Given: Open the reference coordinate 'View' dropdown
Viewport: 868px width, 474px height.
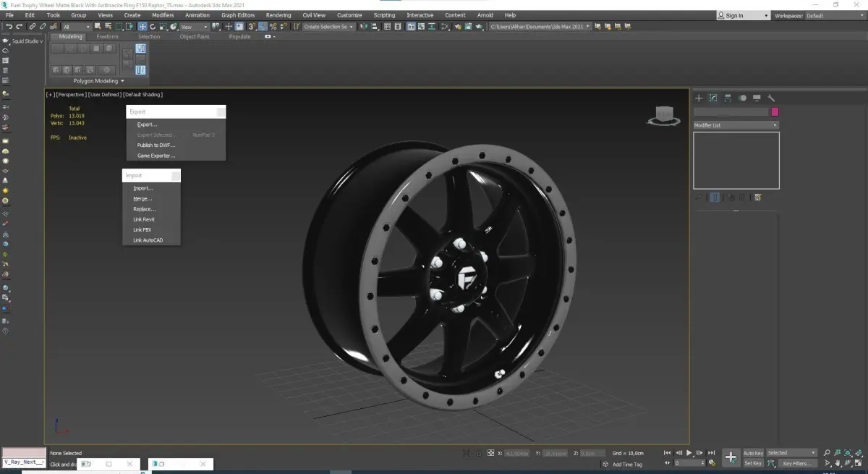Looking at the screenshot, I should tap(195, 27).
